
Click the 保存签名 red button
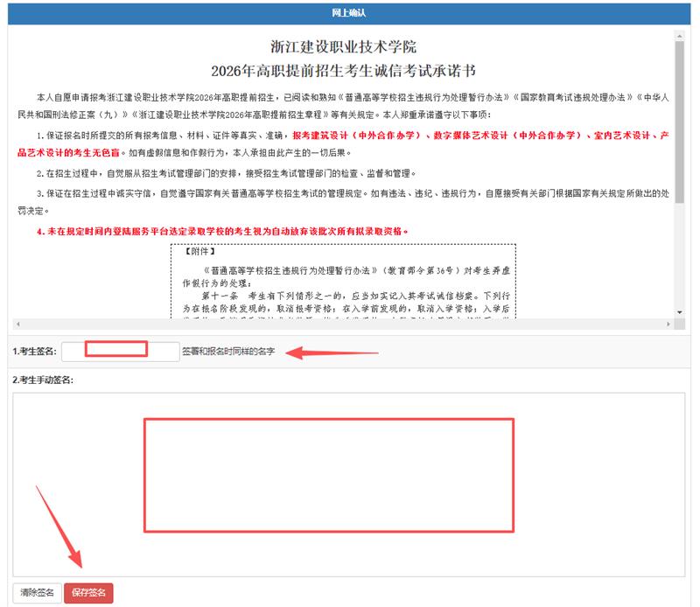(x=88, y=593)
